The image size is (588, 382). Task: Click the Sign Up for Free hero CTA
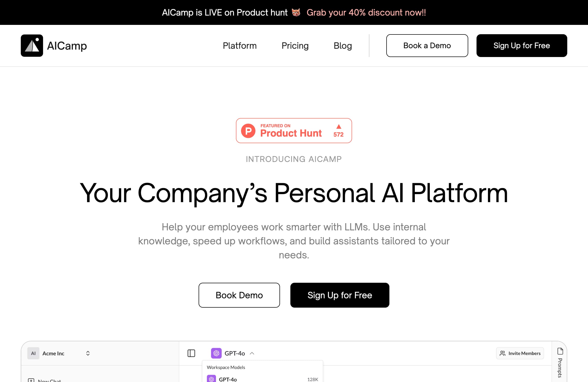340,295
